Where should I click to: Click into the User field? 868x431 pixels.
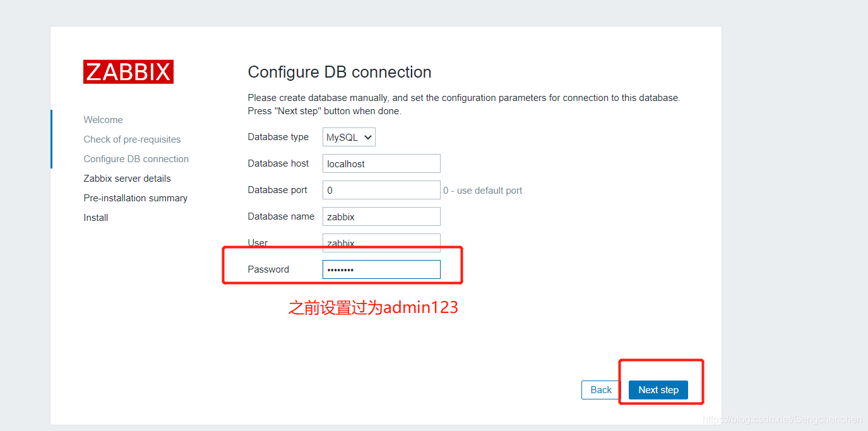[x=381, y=243]
